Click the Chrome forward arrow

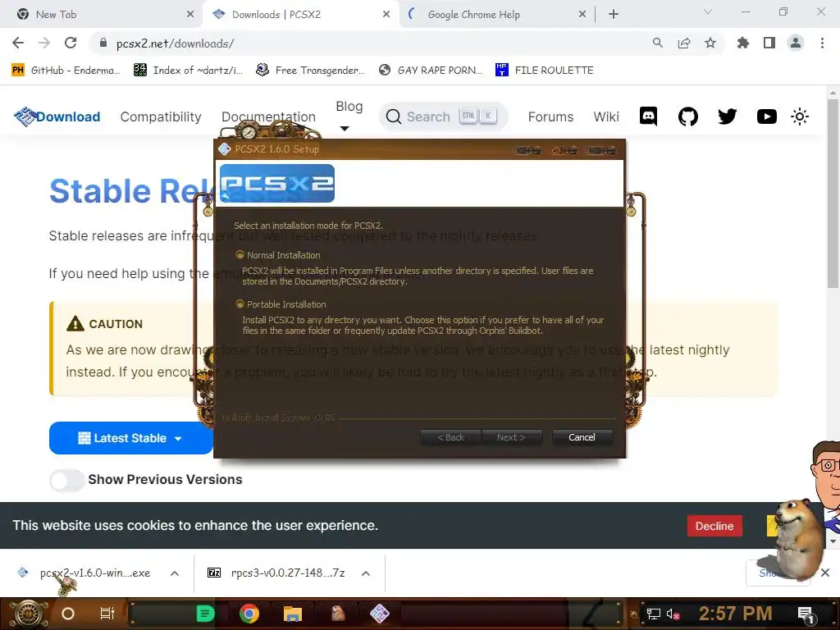click(44, 43)
